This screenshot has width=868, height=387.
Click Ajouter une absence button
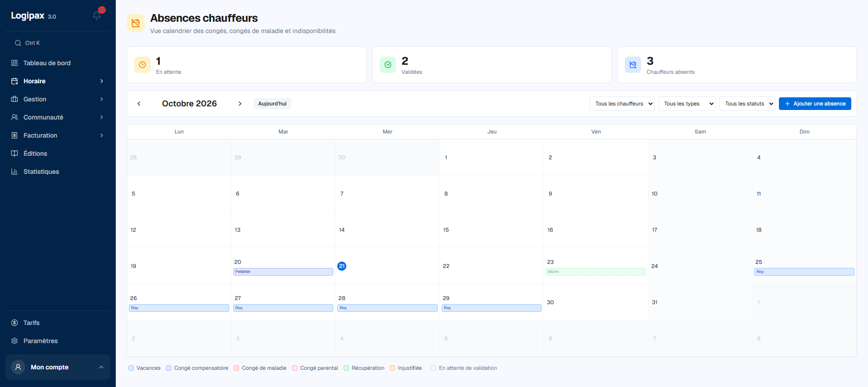coord(815,104)
